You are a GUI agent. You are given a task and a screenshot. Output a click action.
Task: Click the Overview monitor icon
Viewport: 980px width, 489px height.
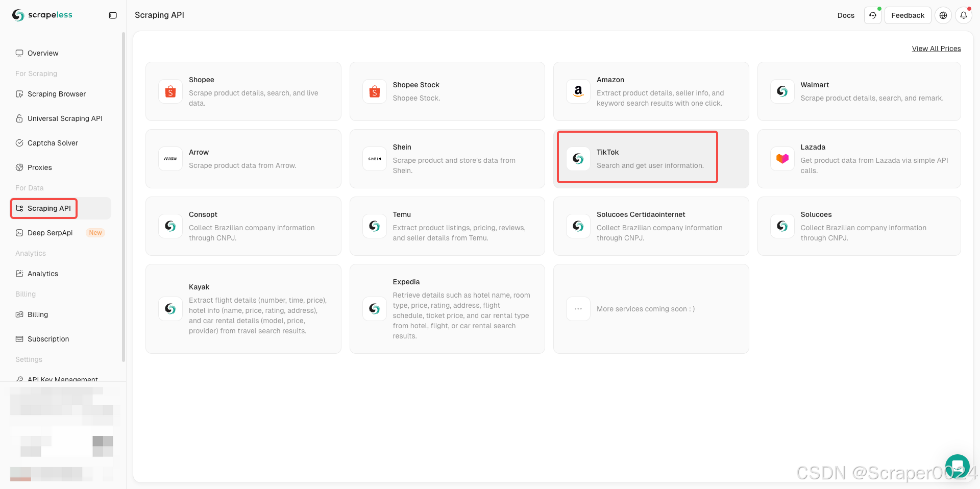tap(19, 53)
